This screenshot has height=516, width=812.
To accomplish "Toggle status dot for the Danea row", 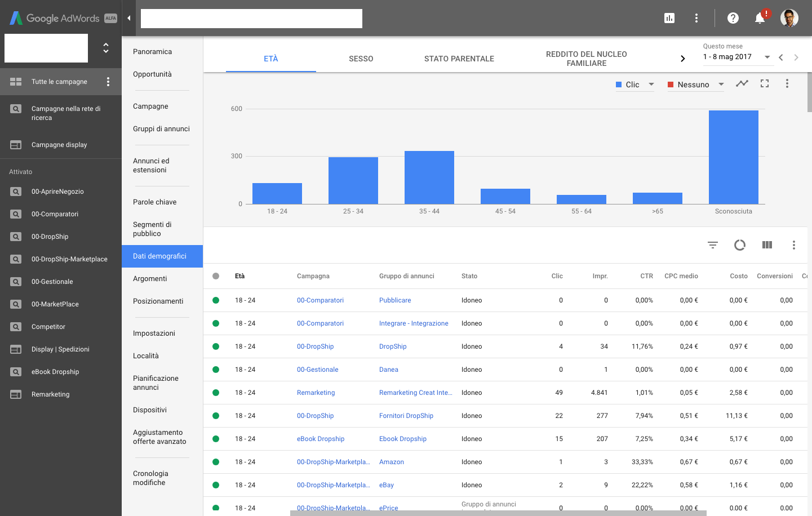I will [x=216, y=370].
